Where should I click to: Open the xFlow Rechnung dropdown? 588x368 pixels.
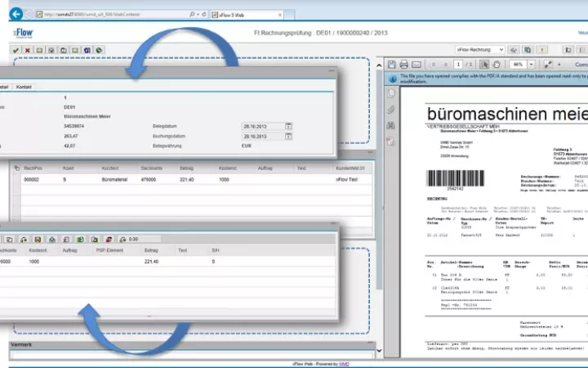tap(479, 50)
